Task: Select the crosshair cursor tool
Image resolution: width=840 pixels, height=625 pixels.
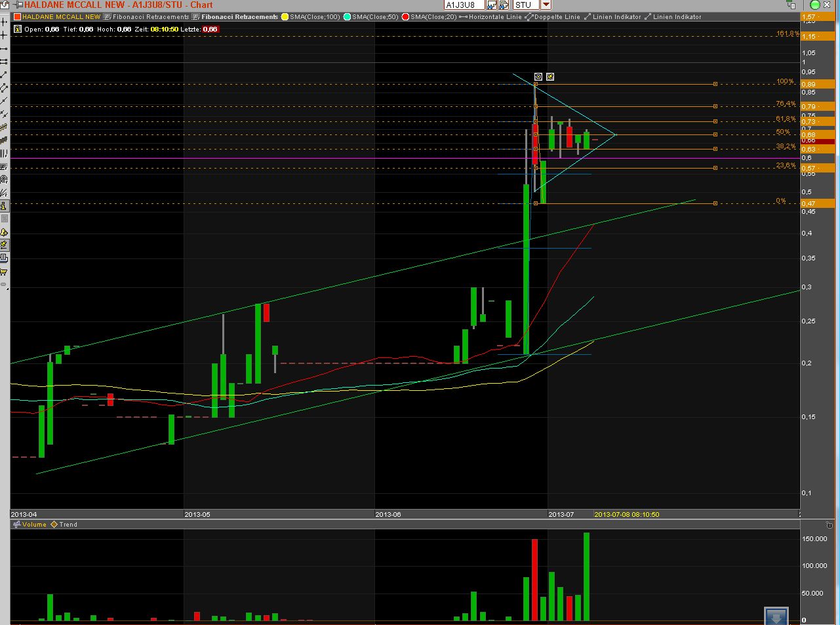Action: tap(4, 35)
